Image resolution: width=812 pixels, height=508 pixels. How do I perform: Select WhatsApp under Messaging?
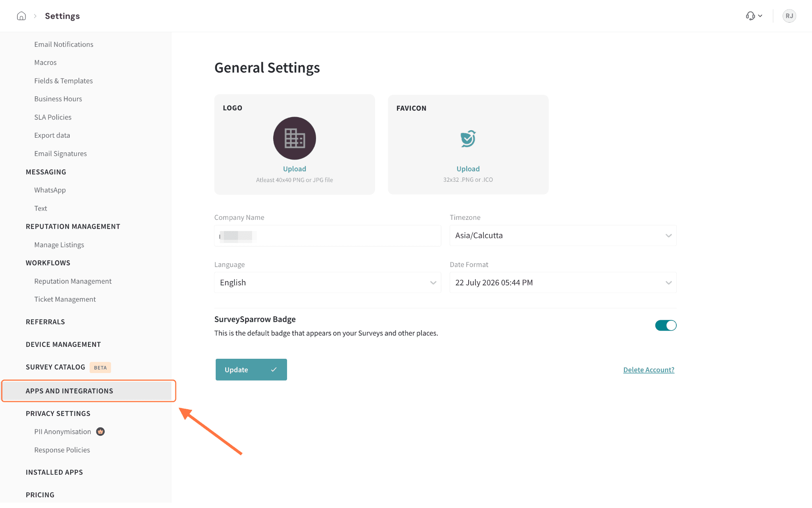(x=50, y=190)
